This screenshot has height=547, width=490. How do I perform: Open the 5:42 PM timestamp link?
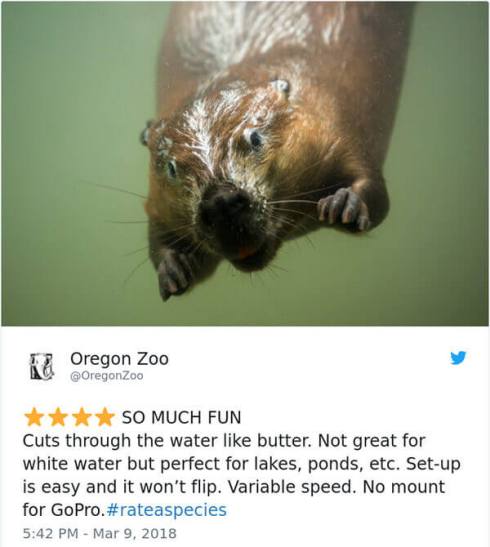pyautogui.click(x=50, y=533)
